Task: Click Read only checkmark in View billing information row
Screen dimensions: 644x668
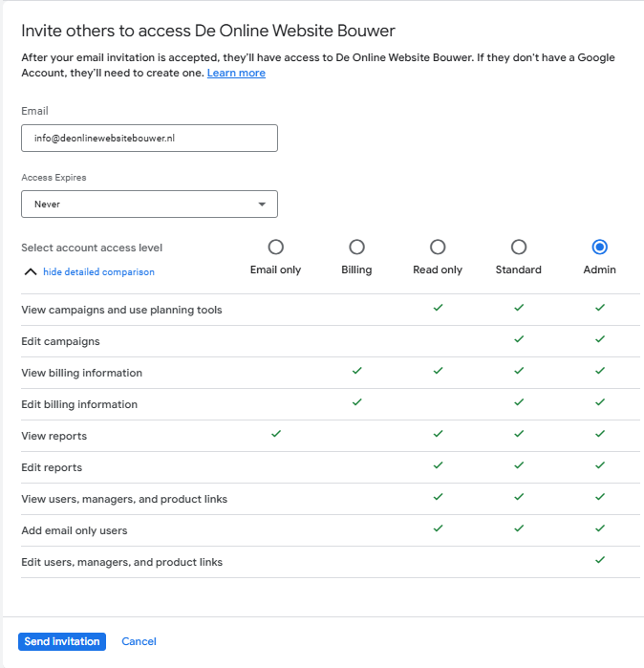Action: (x=438, y=371)
